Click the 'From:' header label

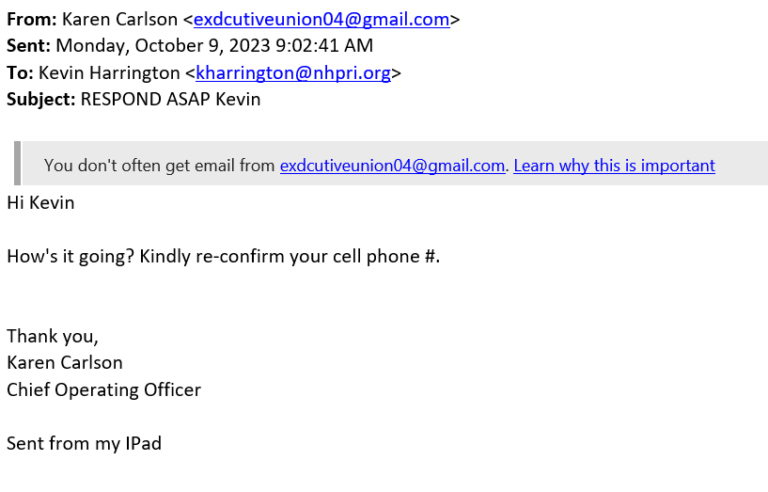[32, 20]
